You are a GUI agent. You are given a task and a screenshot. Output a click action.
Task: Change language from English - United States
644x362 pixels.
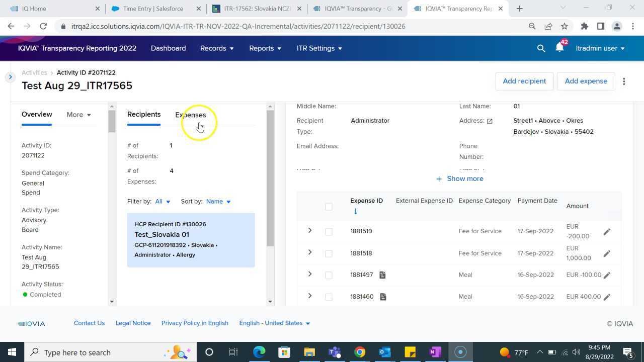[275, 323]
